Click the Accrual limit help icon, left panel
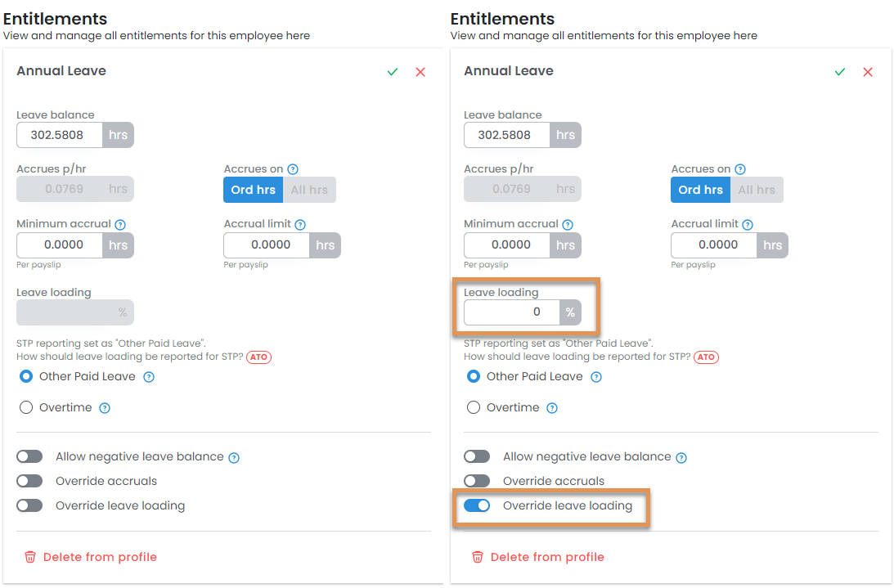Image resolution: width=894 pixels, height=588 pixels. tap(300, 224)
